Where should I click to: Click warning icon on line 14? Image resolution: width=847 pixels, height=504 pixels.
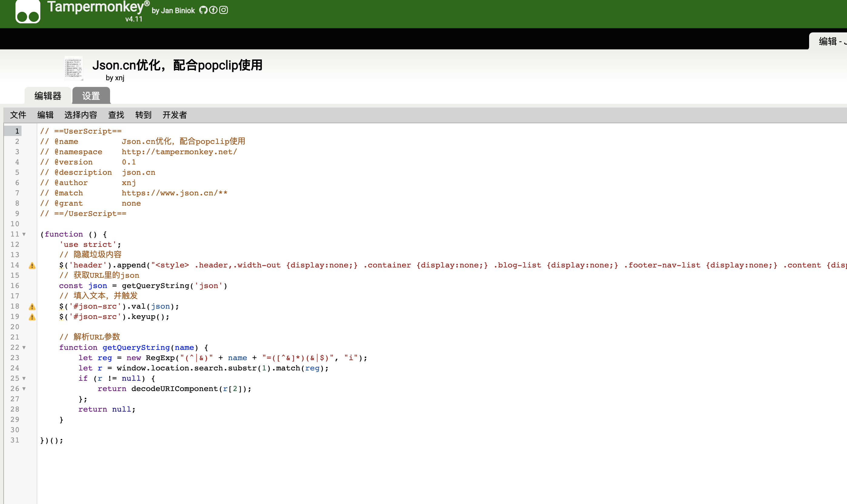point(32,266)
